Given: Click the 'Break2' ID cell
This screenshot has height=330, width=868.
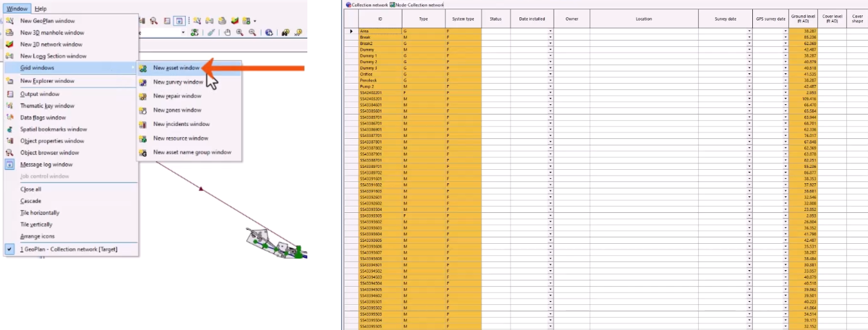Looking at the screenshot, I should click(x=380, y=43).
